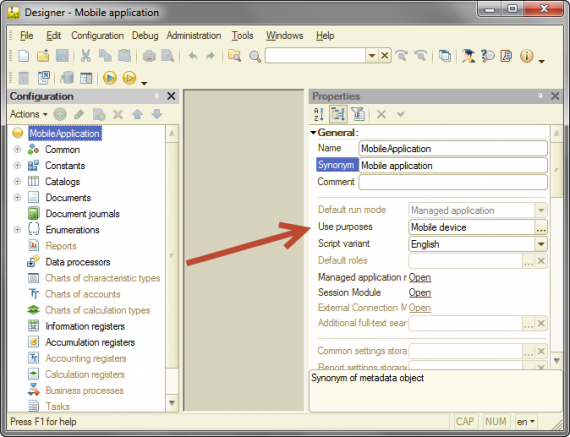Close the Configuration panel
The image size is (570, 437).
click(171, 96)
